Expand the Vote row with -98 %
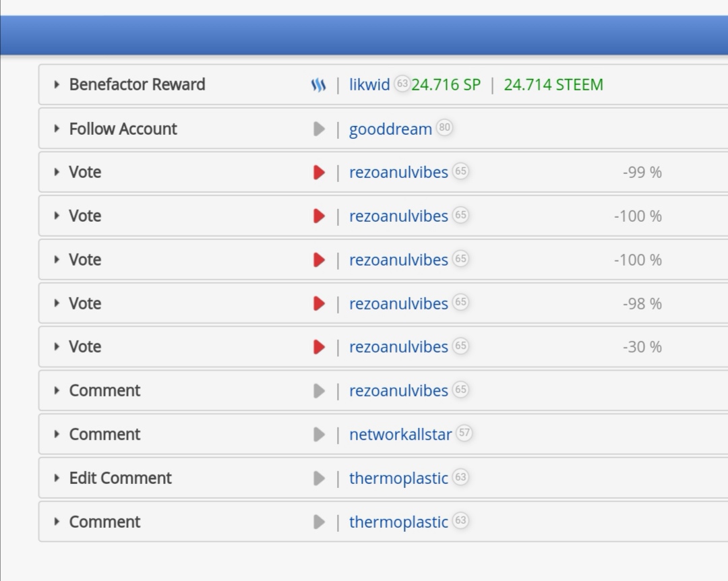The image size is (728, 581). point(57,303)
